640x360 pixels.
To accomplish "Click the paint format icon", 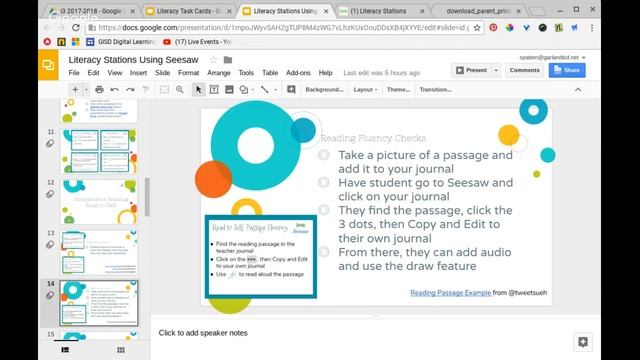I will [x=146, y=89].
